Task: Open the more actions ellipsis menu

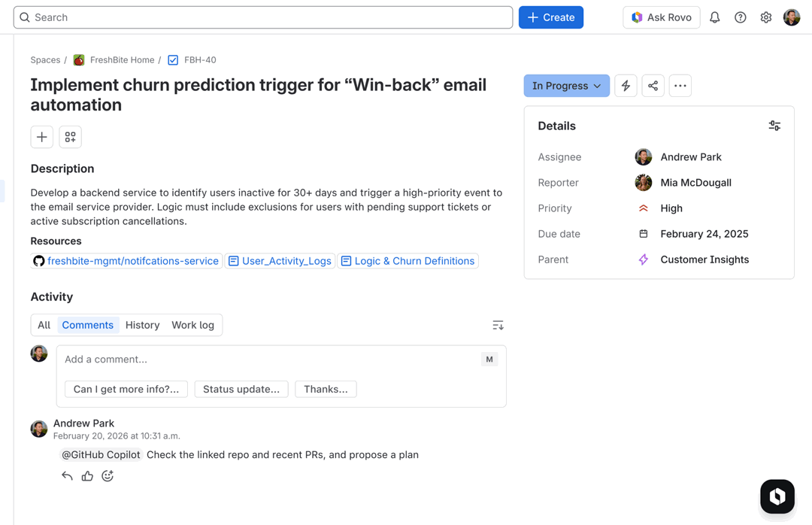Action: tap(680, 86)
